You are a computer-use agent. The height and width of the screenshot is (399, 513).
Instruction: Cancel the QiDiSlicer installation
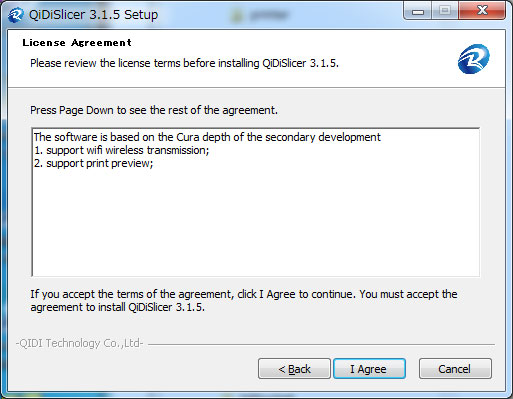[455, 369]
